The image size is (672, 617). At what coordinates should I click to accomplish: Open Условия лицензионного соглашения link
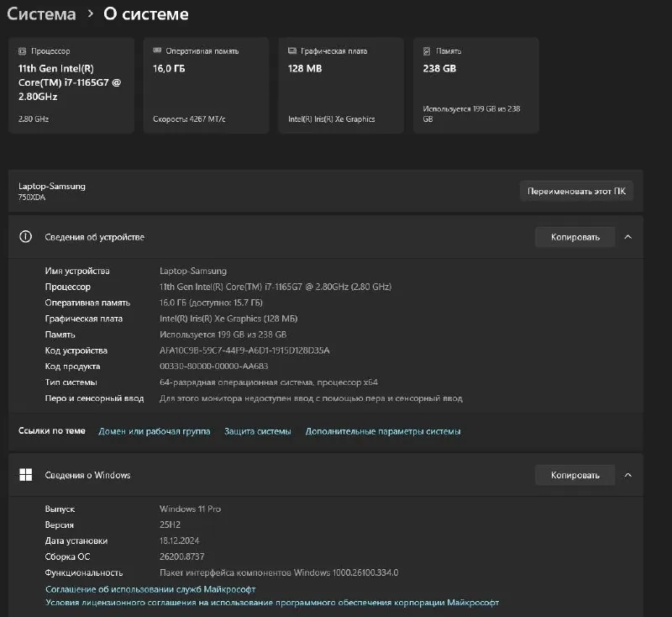(x=272, y=603)
